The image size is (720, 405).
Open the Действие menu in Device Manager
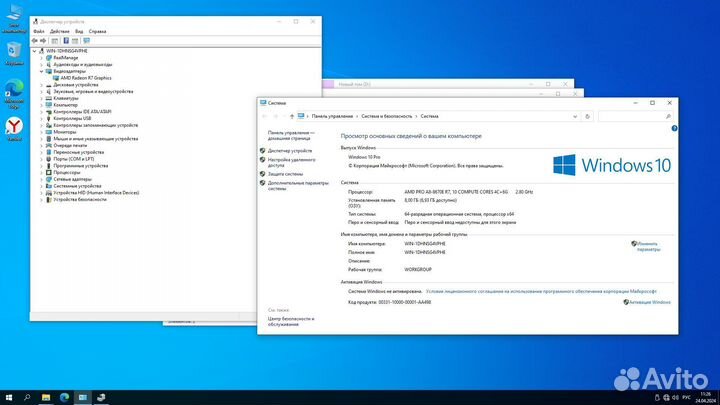point(60,32)
